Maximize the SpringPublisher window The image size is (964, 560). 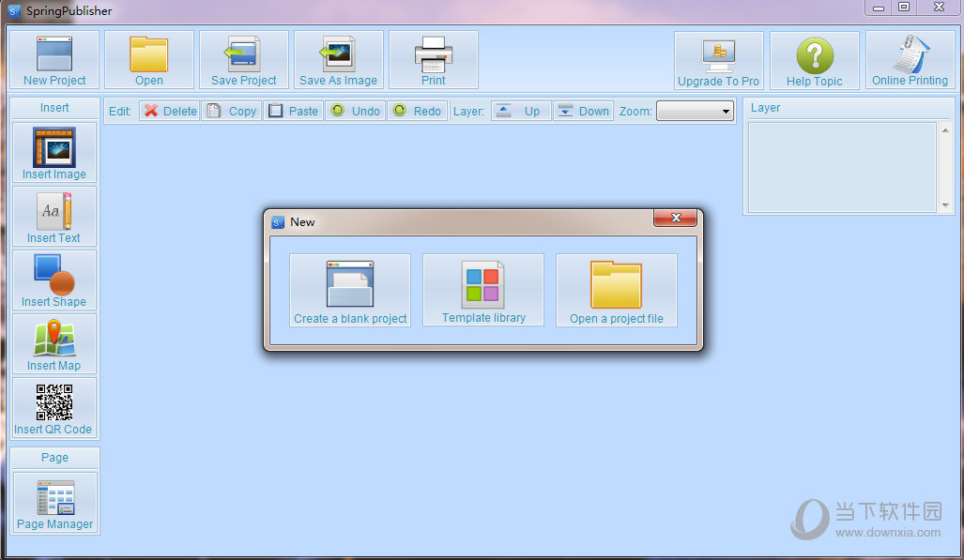tap(904, 8)
